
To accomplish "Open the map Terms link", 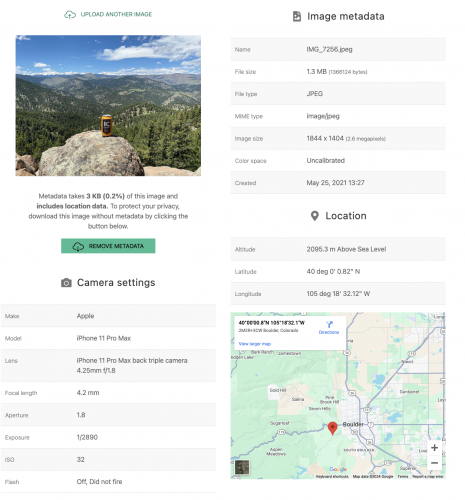I will click(x=403, y=476).
